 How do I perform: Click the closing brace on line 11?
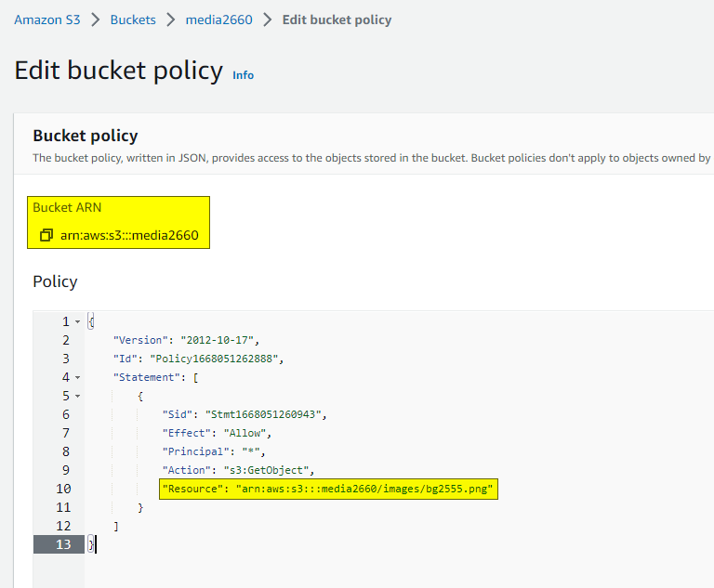point(140,508)
